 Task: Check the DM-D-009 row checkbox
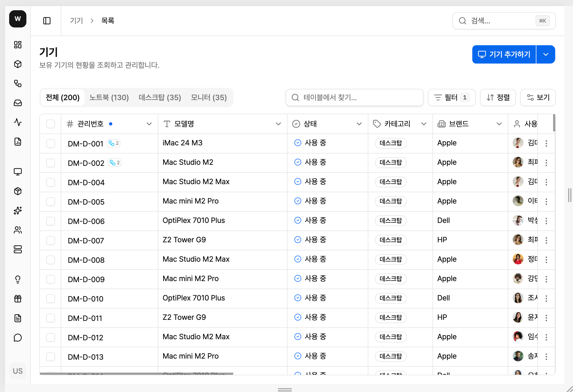51,279
